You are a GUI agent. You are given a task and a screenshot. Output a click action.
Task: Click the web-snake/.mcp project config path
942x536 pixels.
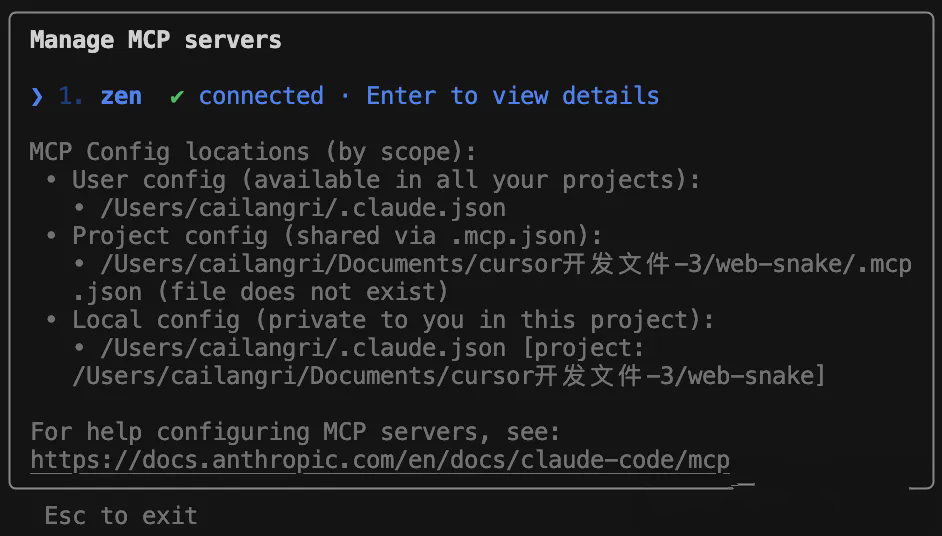point(506,264)
